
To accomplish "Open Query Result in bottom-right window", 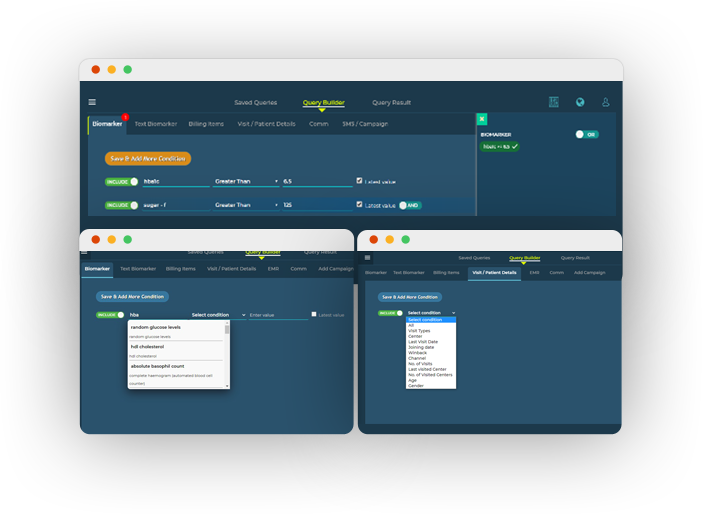I will [575, 258].
